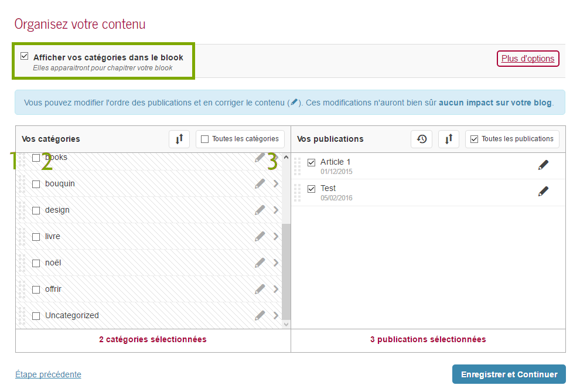Click pencil icon for bouquin category
The image size is (580, 392).
pyautogui.click(x=260, y=183)
